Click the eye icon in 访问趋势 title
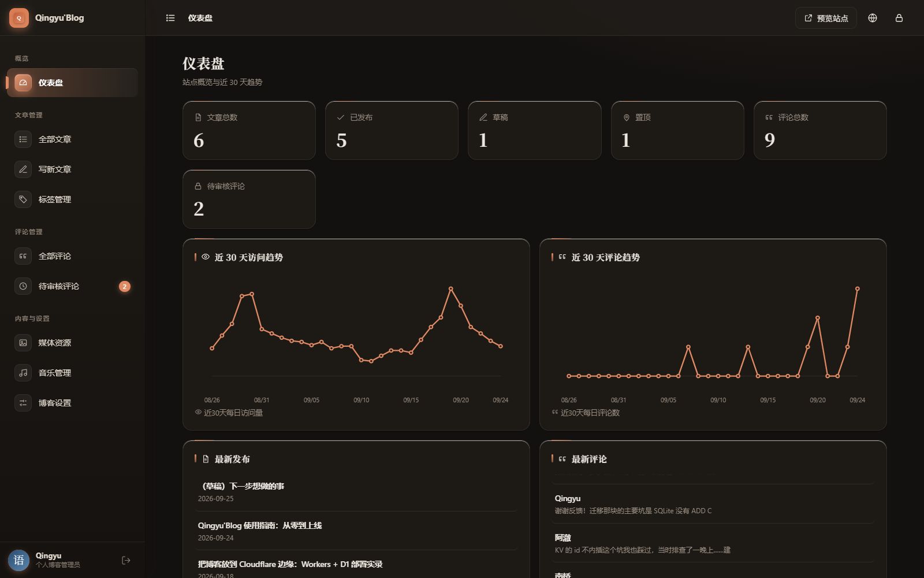The height and width of the screenshot is (578, 924). [x=206, y=257]
